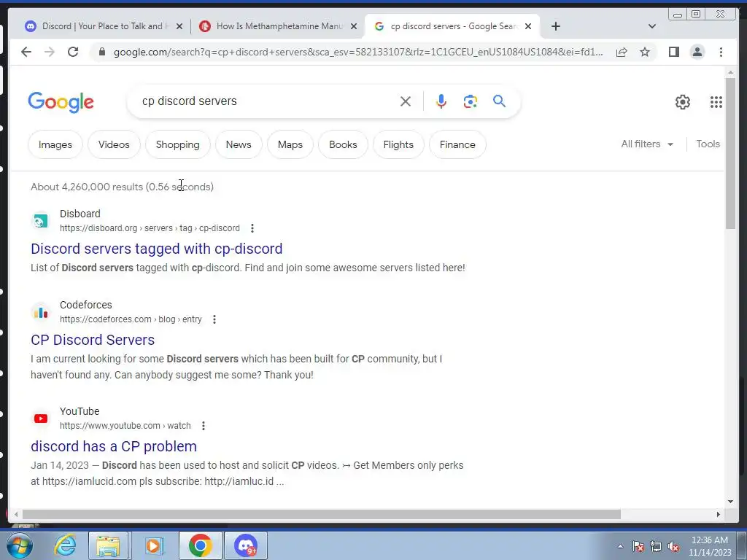Reload the current page

(x=73, y=52)
